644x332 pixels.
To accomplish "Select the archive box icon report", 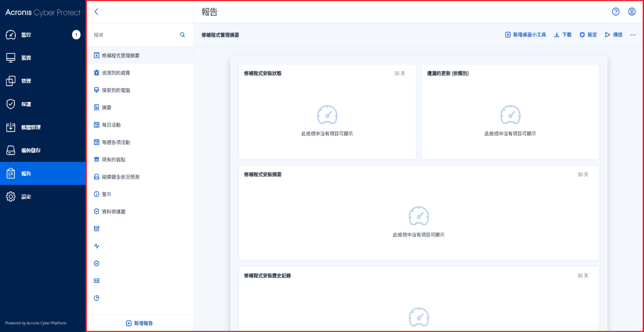I will pyautogui.click(x=97, y=229).
